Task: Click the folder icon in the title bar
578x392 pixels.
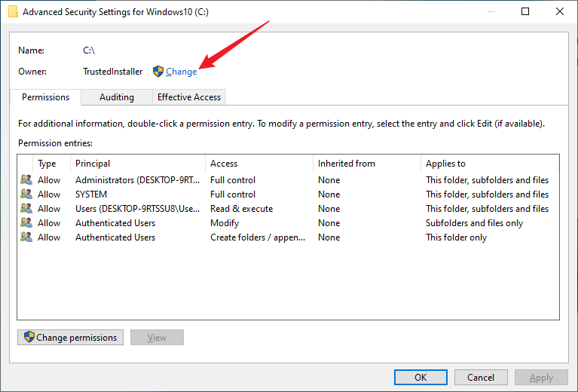Action: 13,12
